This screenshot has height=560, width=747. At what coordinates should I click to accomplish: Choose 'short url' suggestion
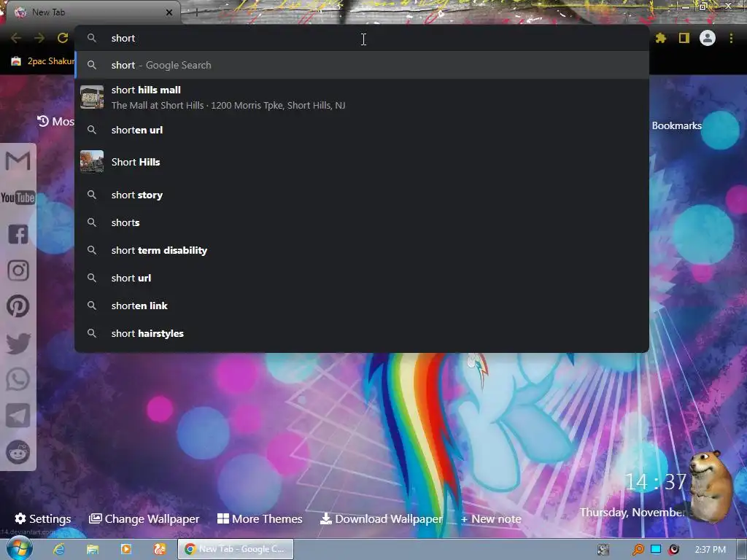tap(362, 278)
